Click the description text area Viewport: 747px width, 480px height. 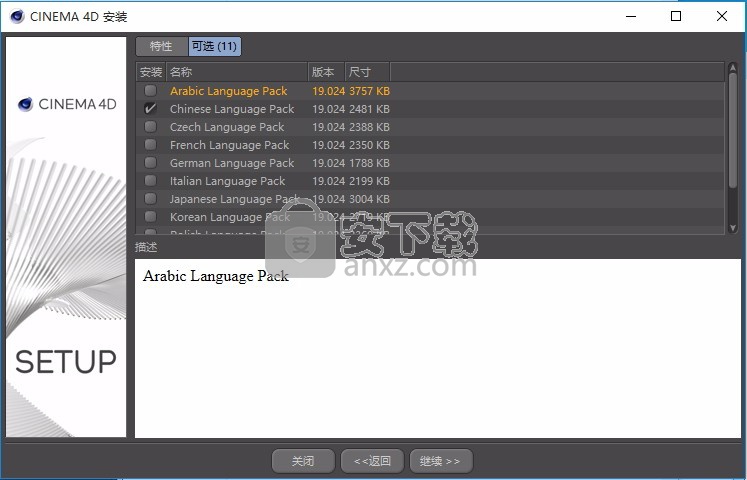coord(438,348)
